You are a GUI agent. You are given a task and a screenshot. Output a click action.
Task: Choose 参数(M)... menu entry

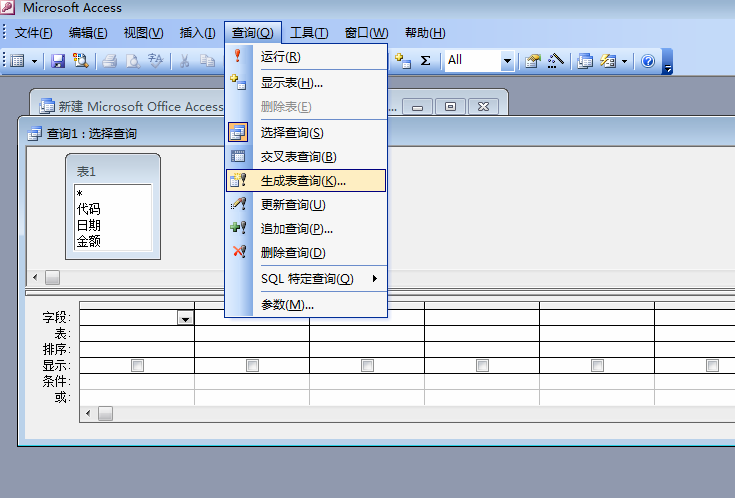pos(306,305)
